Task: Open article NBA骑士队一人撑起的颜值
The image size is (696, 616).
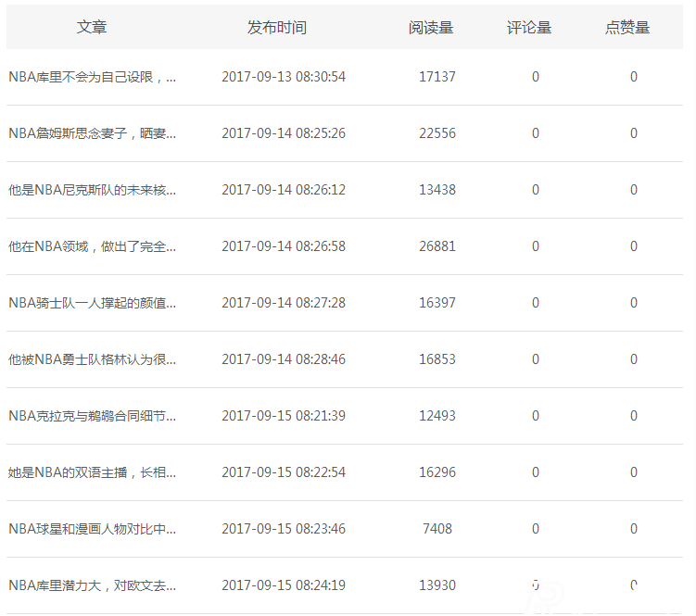Action: click(92, 303)
